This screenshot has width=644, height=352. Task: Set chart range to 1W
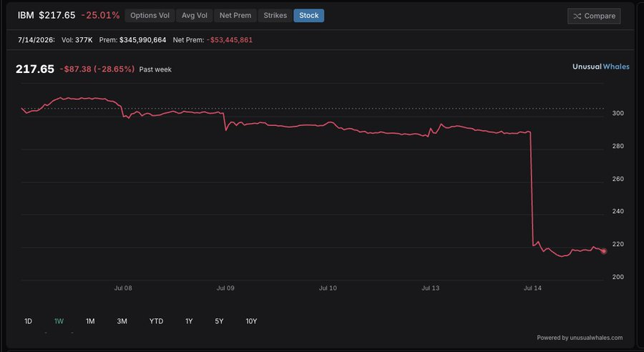coord(59,321)
